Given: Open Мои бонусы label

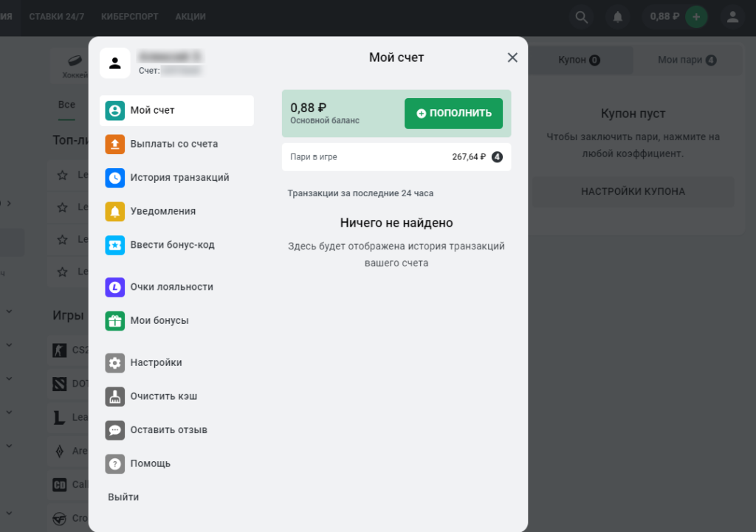Looking at the screenshot, I should coord(159,320).
